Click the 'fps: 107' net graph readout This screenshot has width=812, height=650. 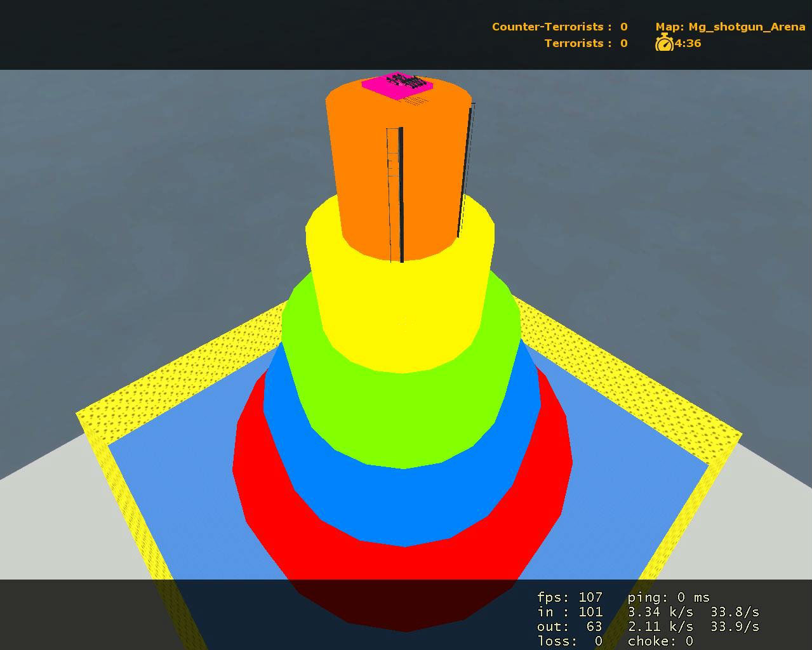569,597
